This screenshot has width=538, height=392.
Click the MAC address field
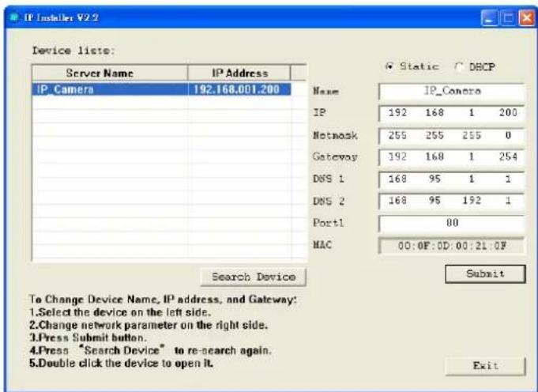pos(452,245)
